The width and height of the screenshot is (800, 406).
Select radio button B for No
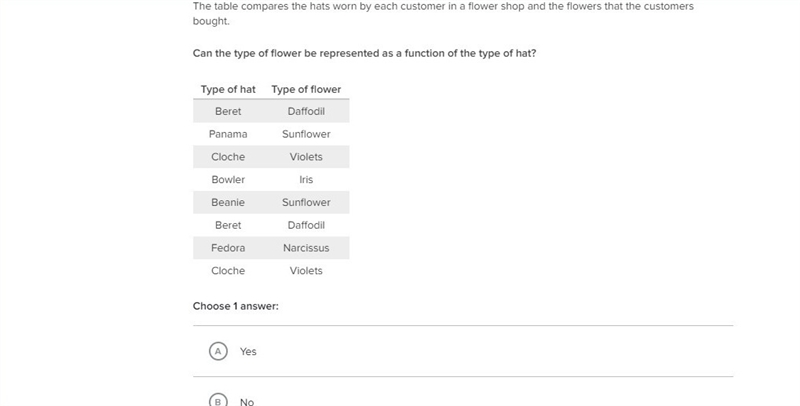click(x=218, y=401)
